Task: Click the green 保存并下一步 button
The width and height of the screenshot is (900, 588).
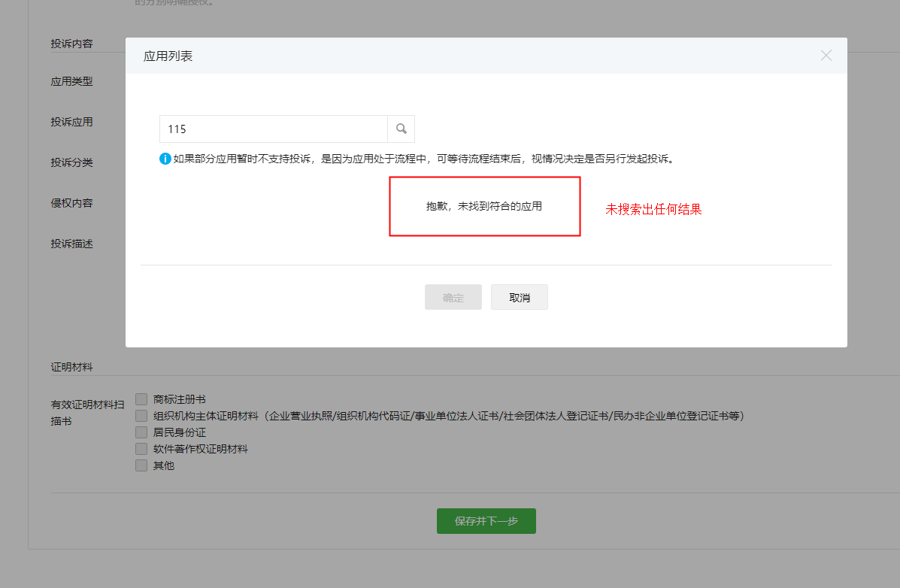Action: (x=486, y=521)
